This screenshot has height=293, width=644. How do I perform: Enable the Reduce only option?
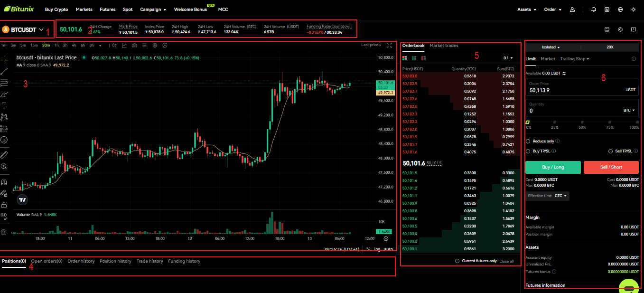tap(528, 141)
